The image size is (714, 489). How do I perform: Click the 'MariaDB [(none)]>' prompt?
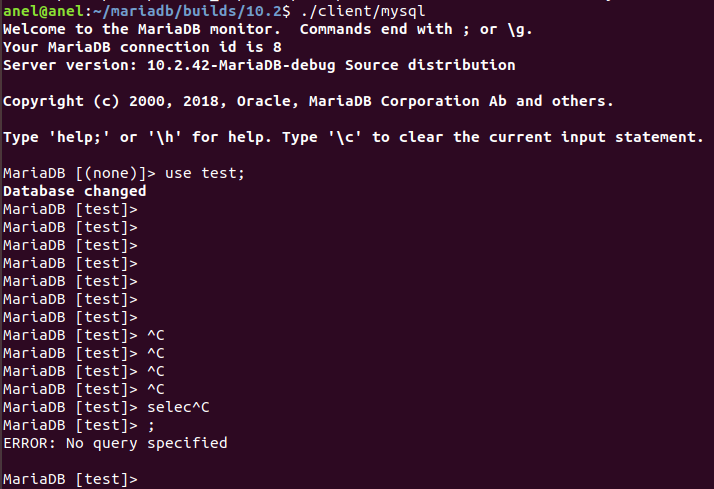click(80, 173)
